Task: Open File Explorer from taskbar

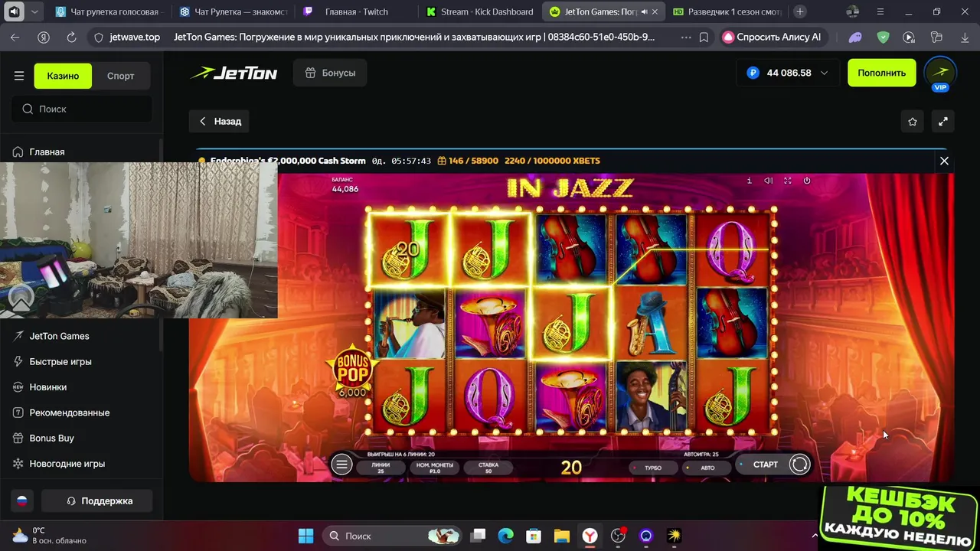Action: click(561, 536)
